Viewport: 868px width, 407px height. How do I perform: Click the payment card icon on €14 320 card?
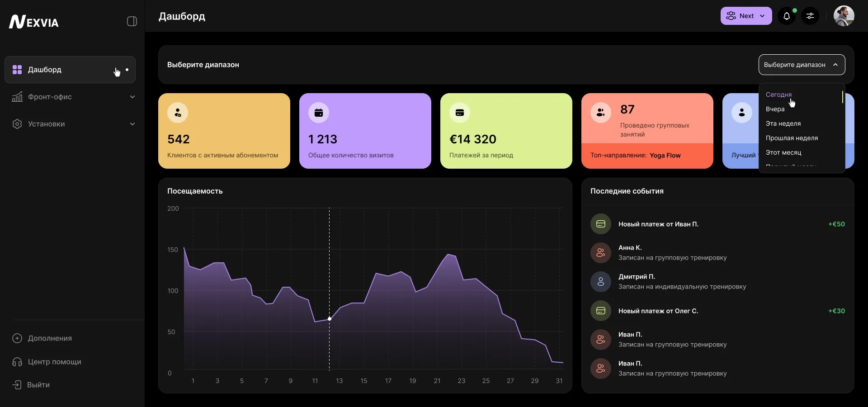point(460,113)
